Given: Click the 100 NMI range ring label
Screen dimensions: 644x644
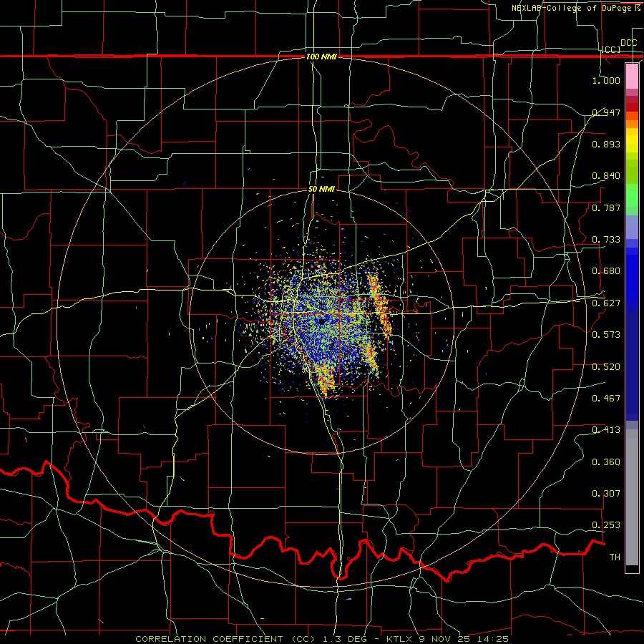Looking at the screenshot, I should 321,57.
